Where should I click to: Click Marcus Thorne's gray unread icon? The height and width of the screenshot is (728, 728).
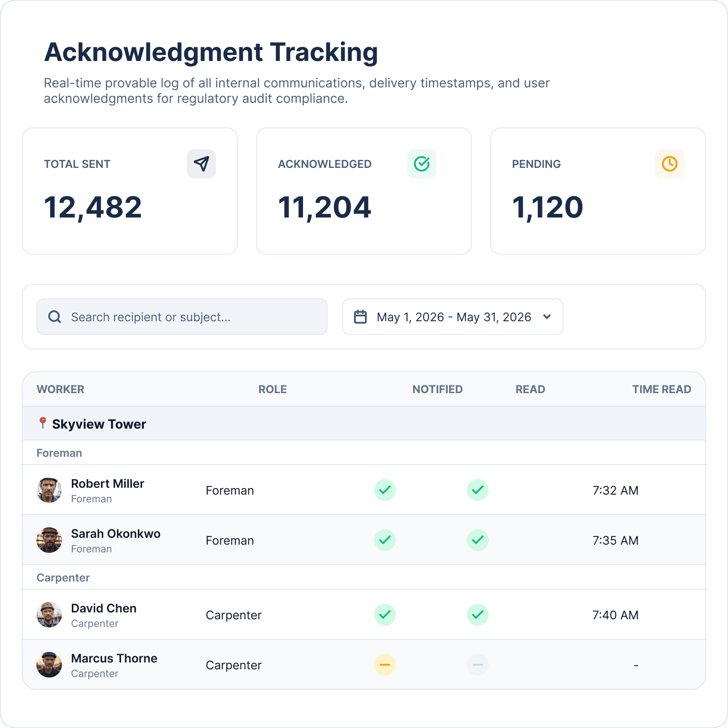click(478, 665)
